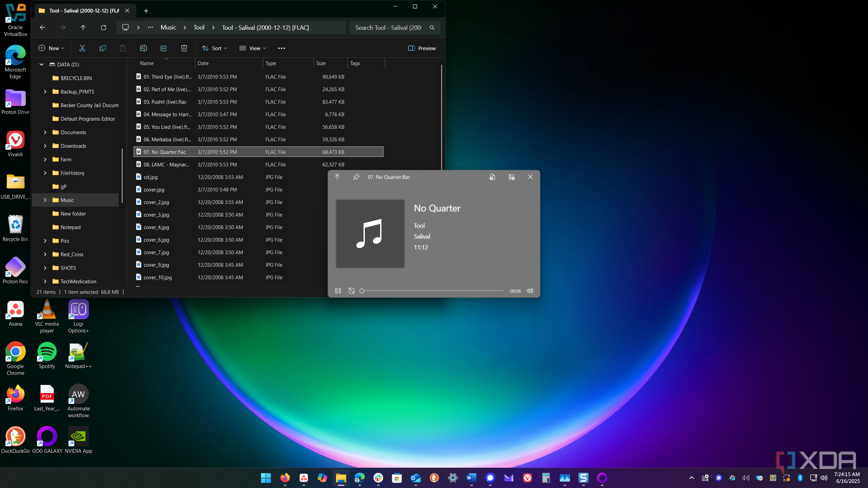Navigate back in File Explorer
The width and height of the screenshot is (868, 488).
42,27
